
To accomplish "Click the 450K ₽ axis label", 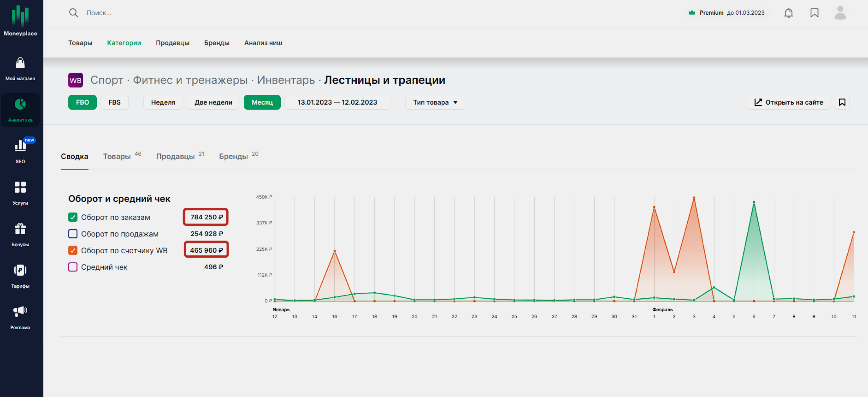I will pyautogui.click(x=264, y=197).
